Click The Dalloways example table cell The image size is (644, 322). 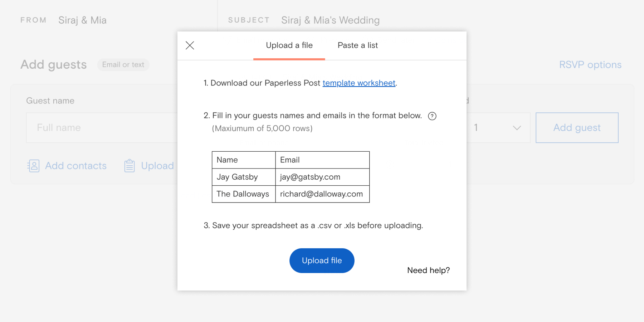243,194
